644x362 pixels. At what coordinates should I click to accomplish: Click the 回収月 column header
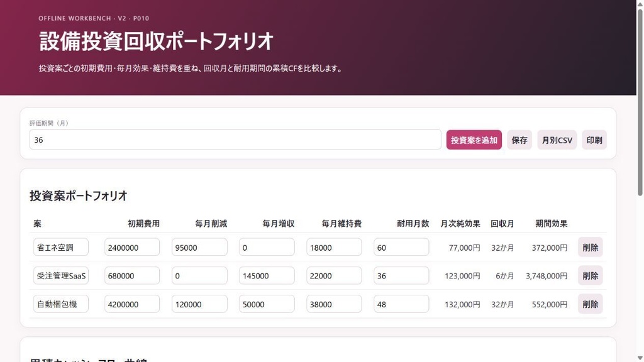(x=502, y=224)
